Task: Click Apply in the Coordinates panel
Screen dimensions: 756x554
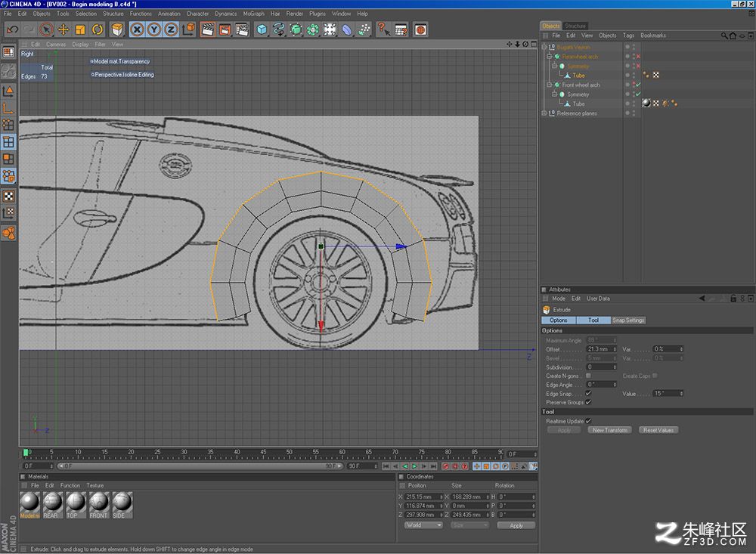Action: 516,525
